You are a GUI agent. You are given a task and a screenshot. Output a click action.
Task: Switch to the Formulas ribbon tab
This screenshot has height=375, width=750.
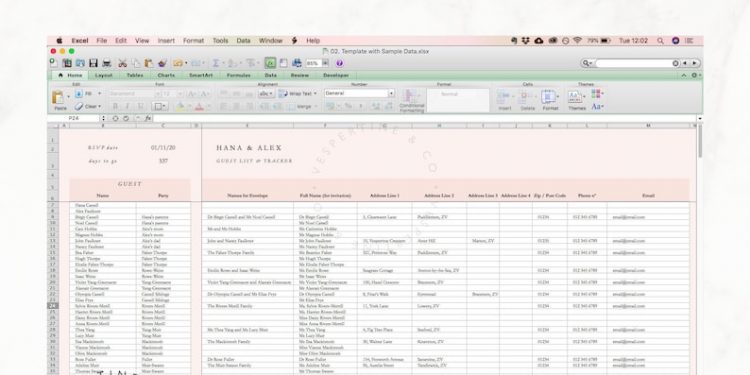pyautogui.click(x=238, y=76)
